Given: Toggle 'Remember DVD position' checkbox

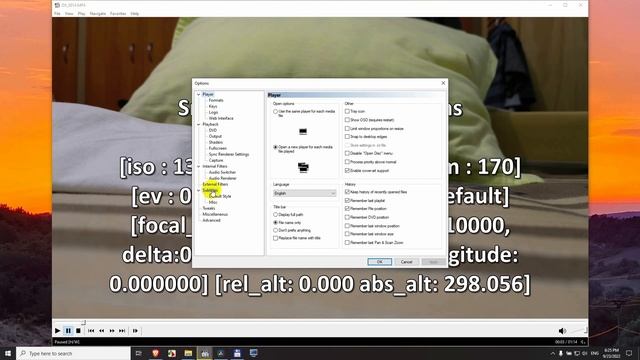Looking at the screenshot, I should pos(347,217).
